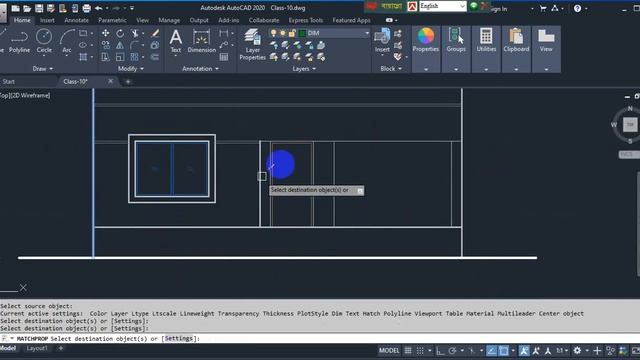Expand the Block panel
Viewport: 640px width, 360px height.
(391, 69)
